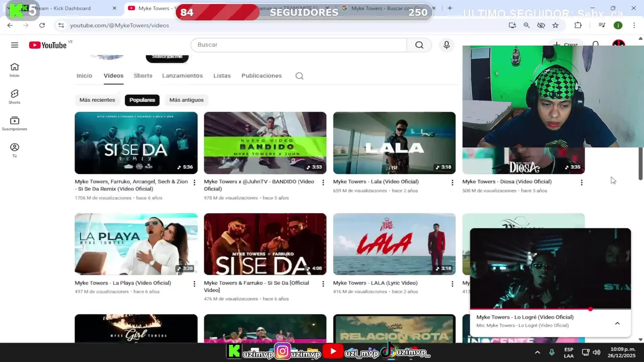
Task: Play the La Playa thumbnail
Action: (136, 244)
